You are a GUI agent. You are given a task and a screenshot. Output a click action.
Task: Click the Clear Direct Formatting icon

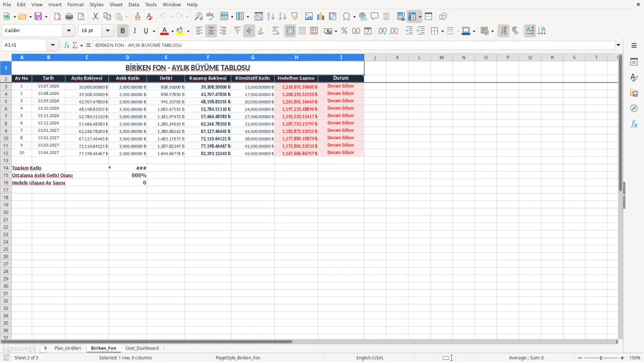pyautogui.click(x=150, y=17)
